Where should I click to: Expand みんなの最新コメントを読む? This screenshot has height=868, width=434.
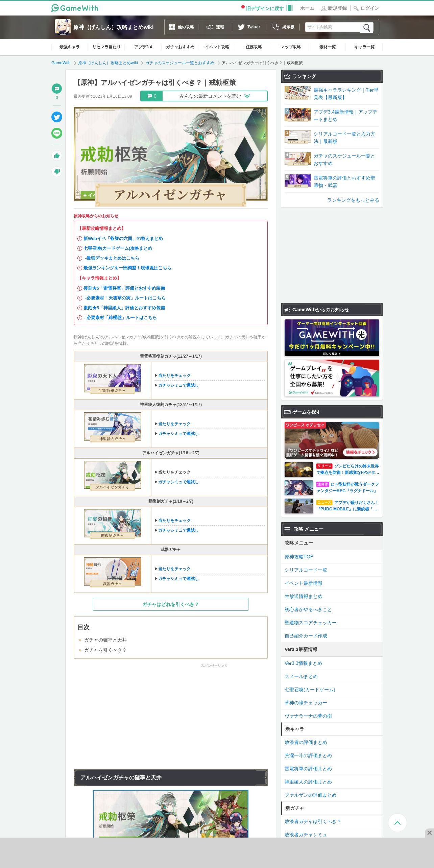[x=215, y=96]
